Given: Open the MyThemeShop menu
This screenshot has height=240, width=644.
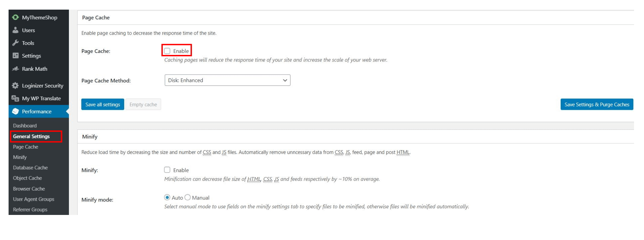Looking at the screenshot, I should pyautogui.click(x=39, y=17).
